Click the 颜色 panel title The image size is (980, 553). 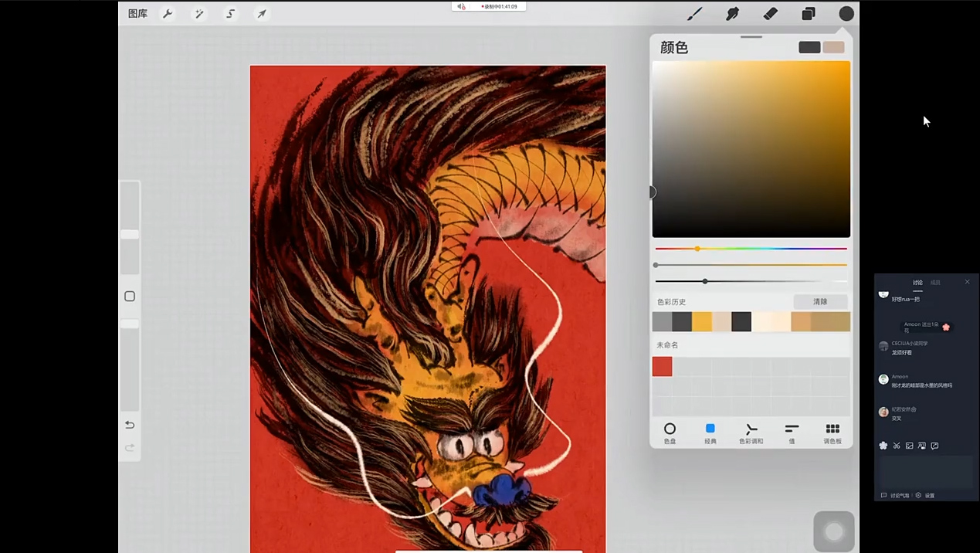(674, 47)
